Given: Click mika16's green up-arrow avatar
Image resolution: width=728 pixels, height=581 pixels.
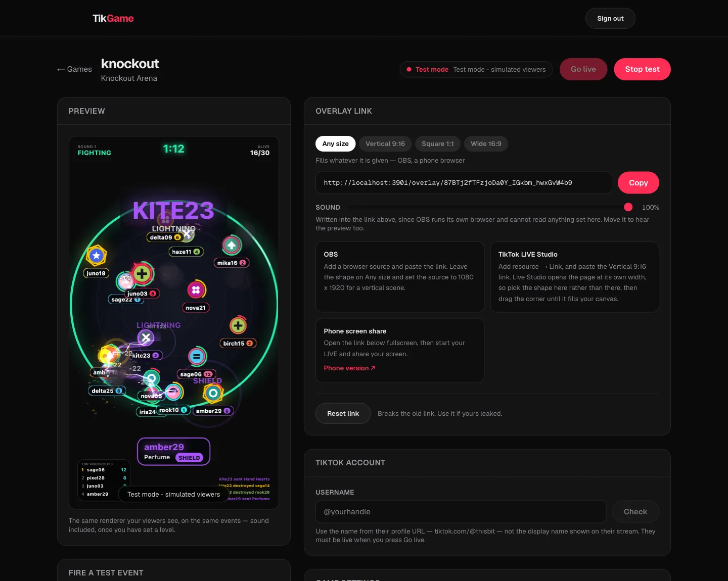Looking at the screenshot, I should pos(232,245).
